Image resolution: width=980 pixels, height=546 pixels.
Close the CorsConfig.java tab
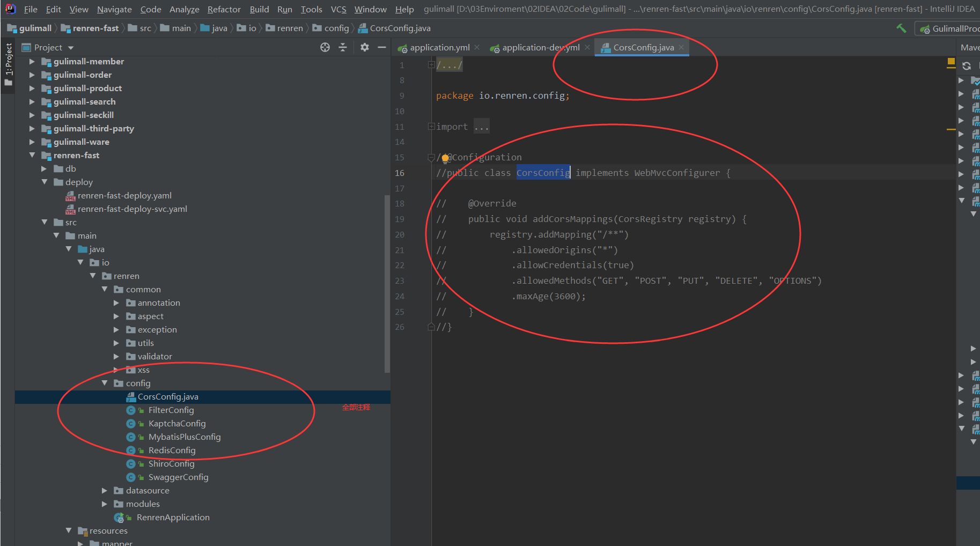pos(681,47)
